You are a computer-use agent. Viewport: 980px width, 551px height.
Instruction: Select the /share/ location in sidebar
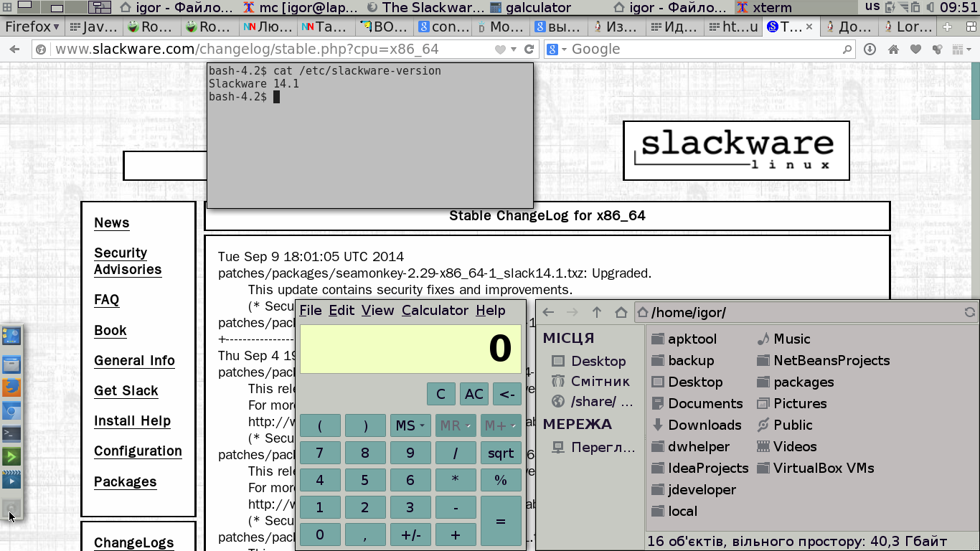click(x=593, y=401)
